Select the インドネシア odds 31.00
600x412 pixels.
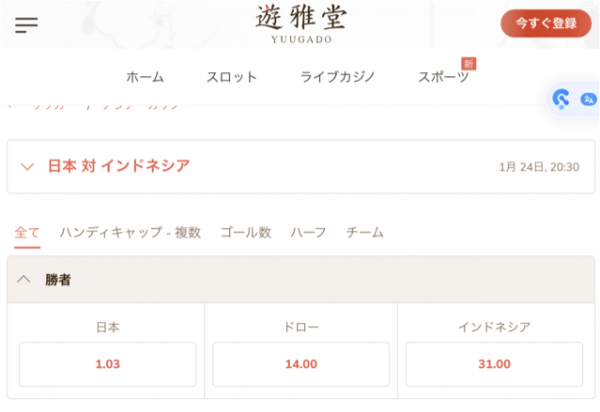494,364
